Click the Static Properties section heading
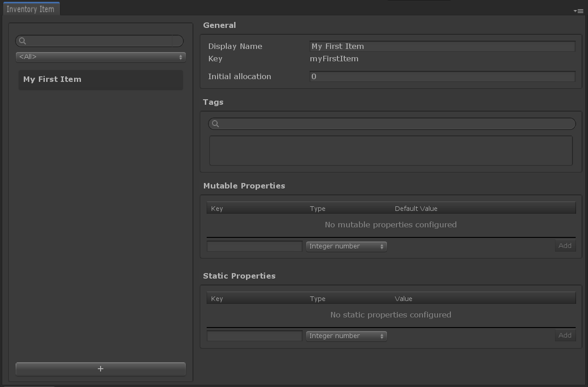The image size is (588, 387). (x=239, y=276)
